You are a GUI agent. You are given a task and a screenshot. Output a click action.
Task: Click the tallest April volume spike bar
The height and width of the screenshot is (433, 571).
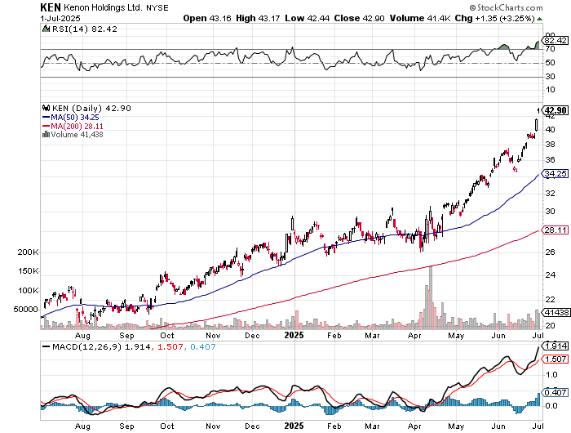click(431, 297)
